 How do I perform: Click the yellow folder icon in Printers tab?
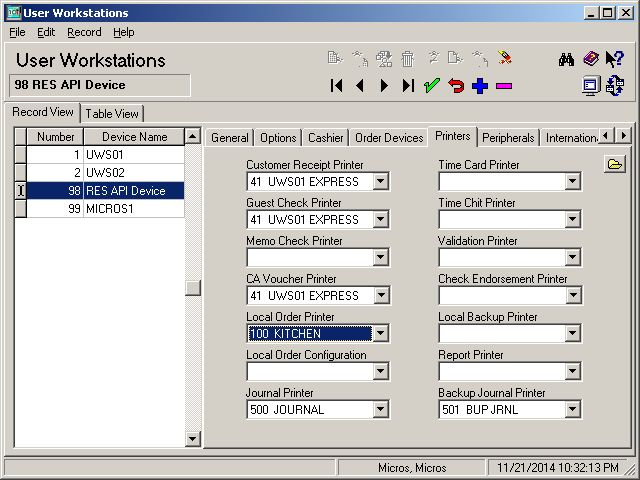614,164
